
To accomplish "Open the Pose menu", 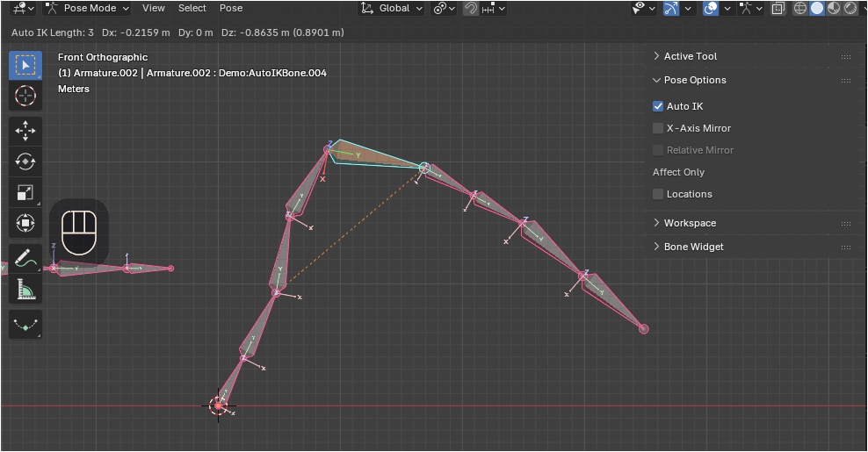I will [x=231, y=8].
